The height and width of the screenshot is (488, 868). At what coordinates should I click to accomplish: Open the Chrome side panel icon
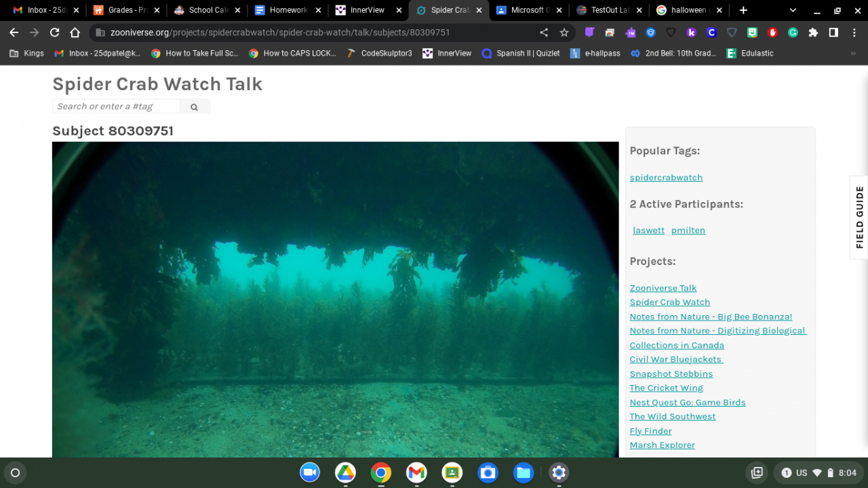[833, 33]
